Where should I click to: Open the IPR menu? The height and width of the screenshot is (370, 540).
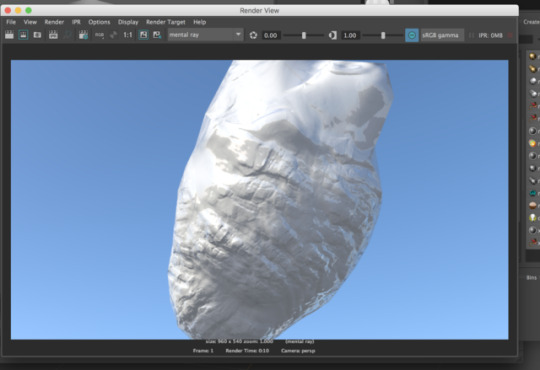[76, 22]
